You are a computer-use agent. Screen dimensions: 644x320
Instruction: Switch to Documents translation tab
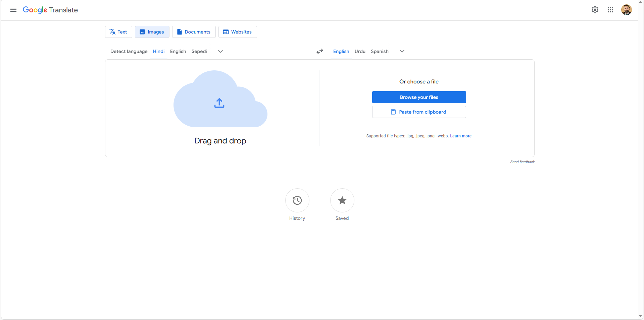(194, 32)
